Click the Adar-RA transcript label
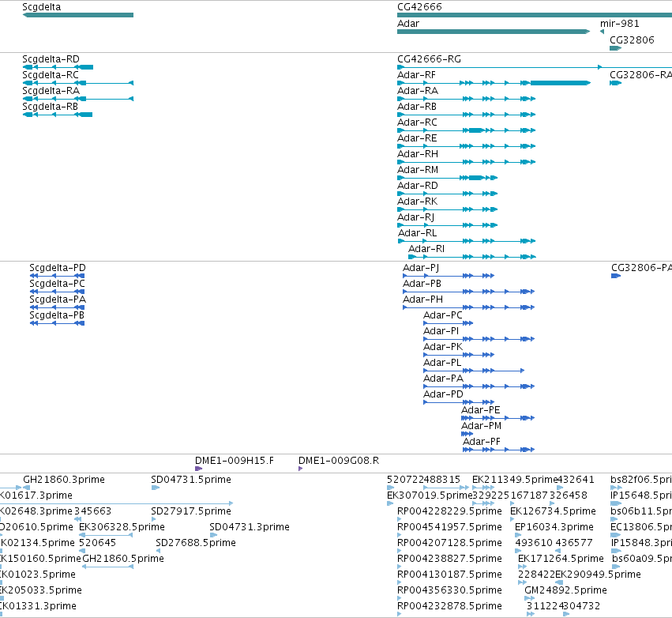This screenshot has width=672, height=618. tap(418, 91)
